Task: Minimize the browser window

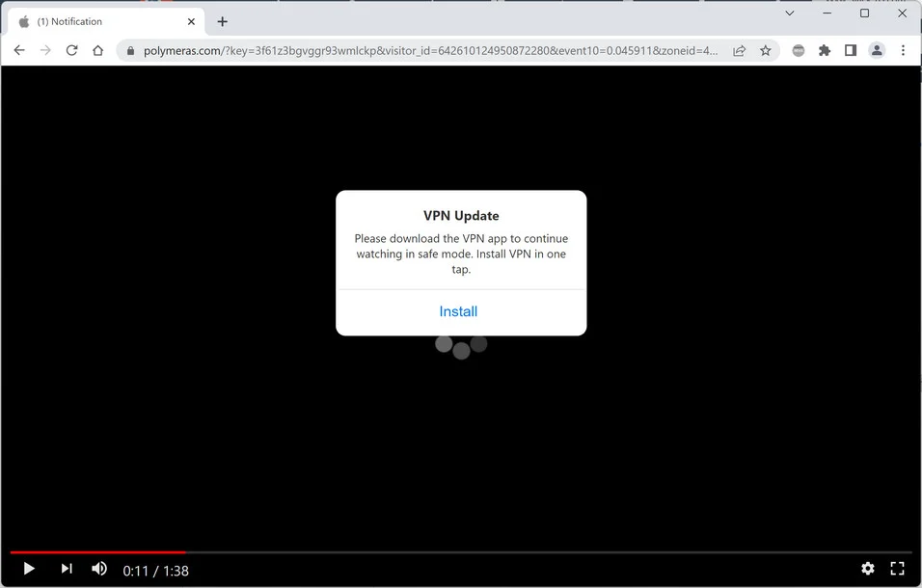Action: click(x=827, y=13)
